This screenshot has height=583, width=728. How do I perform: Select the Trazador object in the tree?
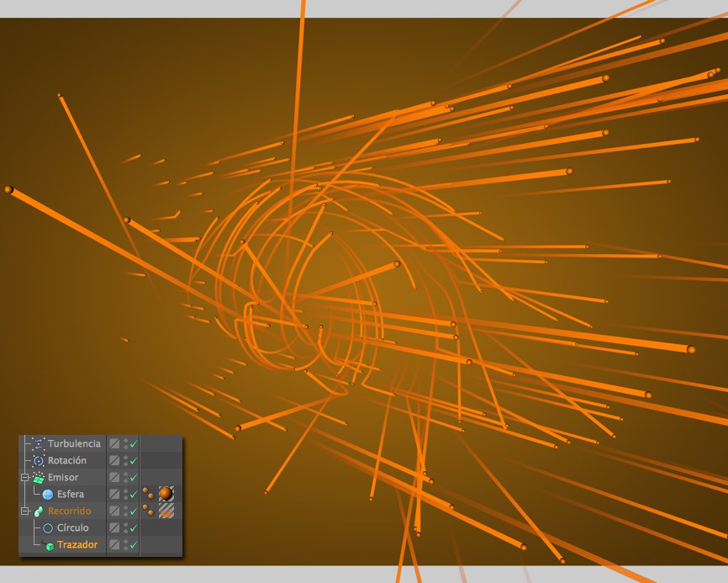[77, 545]
